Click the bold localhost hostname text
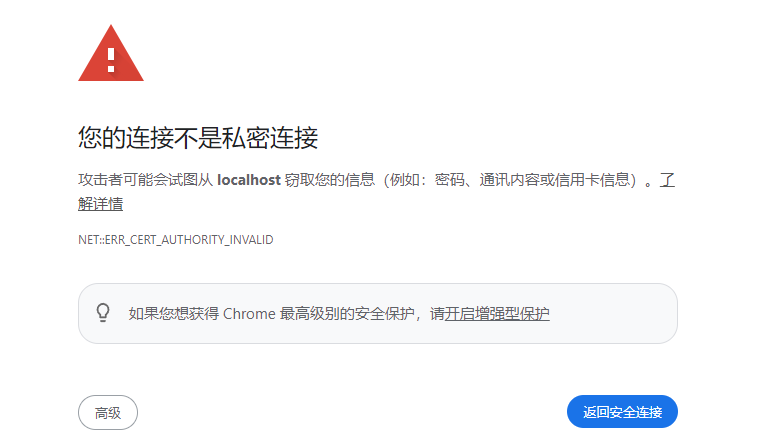772x448 pixels. click(249, 180)
